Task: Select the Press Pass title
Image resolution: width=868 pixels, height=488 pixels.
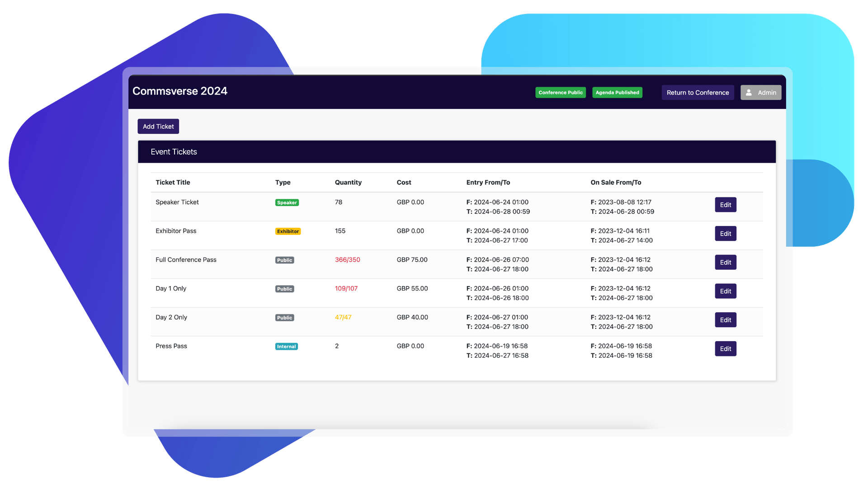Action: pos(171,346)
